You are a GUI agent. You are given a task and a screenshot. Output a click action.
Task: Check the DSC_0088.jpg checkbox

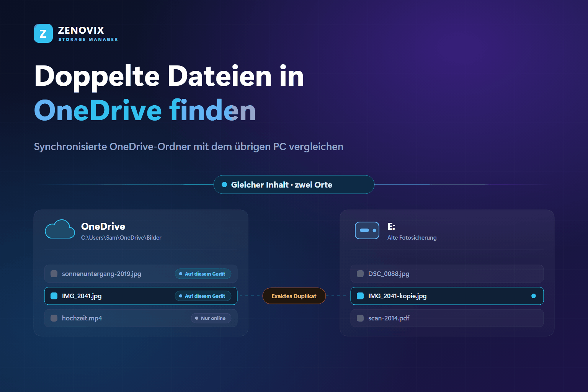point(360,274)
